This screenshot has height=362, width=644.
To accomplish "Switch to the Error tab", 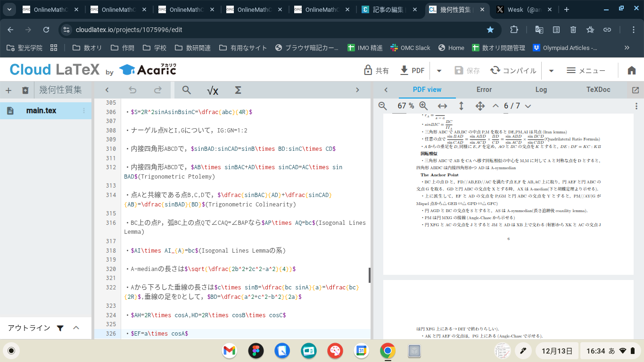I will coord(483,89).
